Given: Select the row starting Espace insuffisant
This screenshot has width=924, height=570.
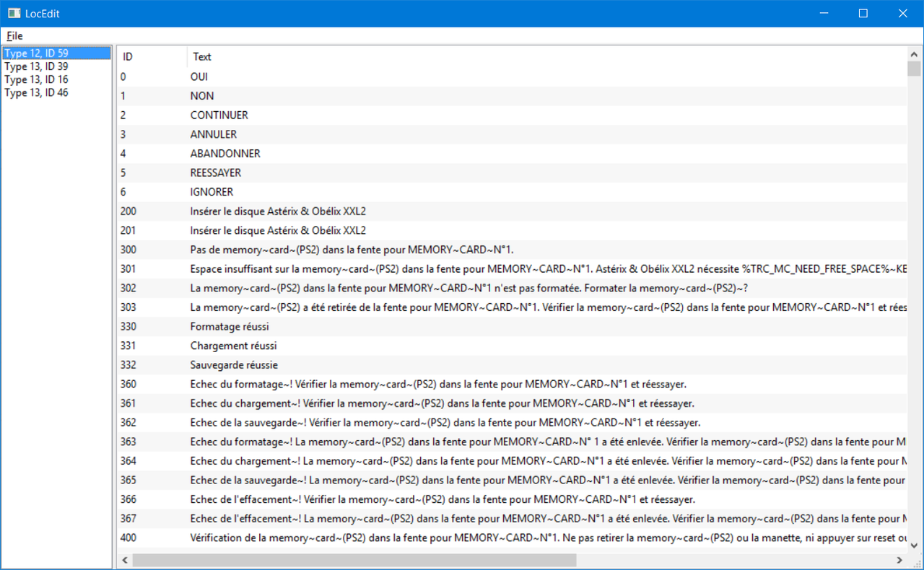Looking at the screenshot, I should pos(512,269).
